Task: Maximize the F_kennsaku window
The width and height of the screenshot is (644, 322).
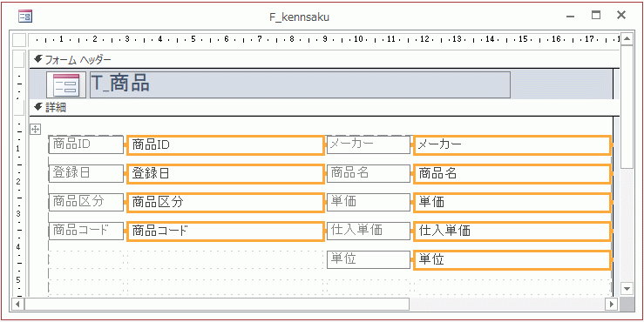Action: [x=595, y=16]
